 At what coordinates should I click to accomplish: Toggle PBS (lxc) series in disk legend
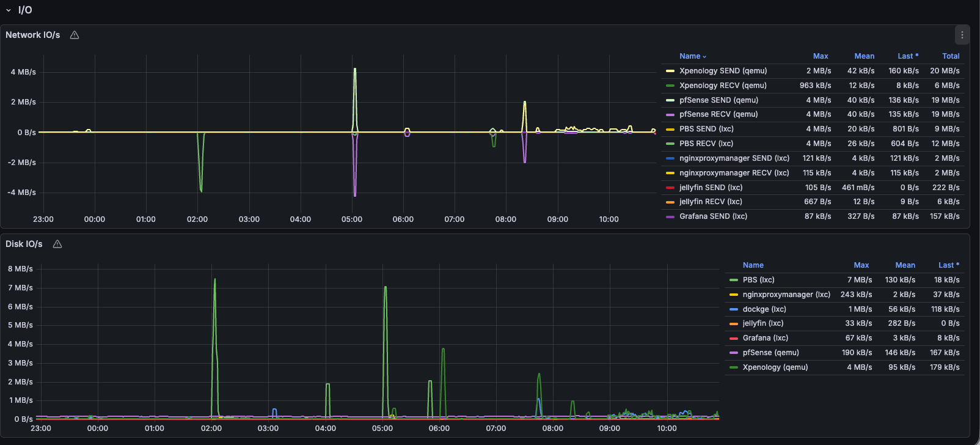[x=758, y=280]
